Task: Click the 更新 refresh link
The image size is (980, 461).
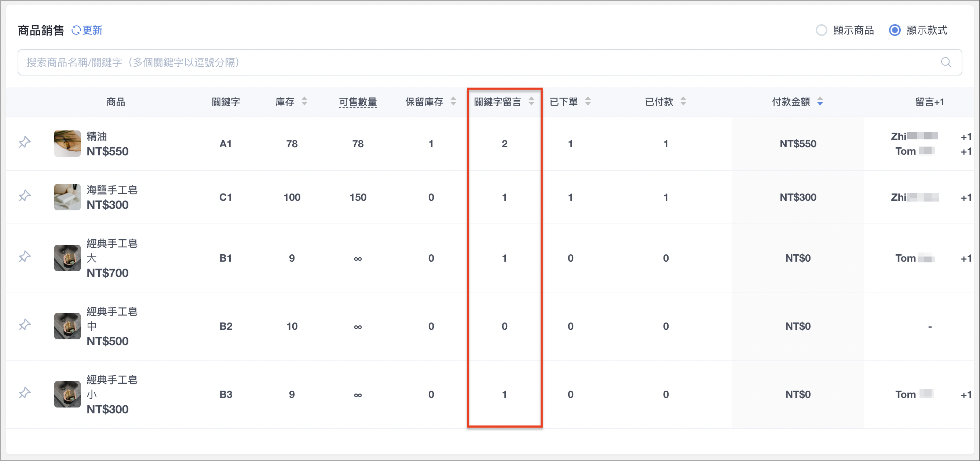Action: click(x=87, y=30)
